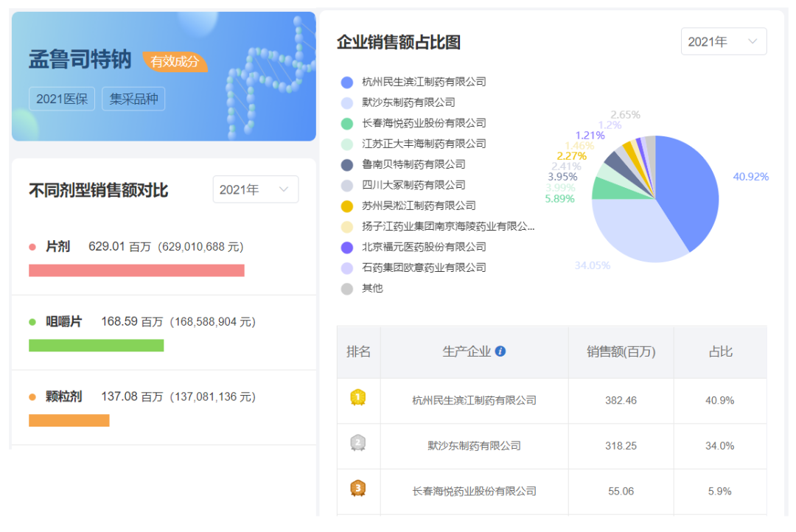This screenshot has width=796, height=532.
Task: Click the 3.95% pie chart label
Action: pyautogui.click(x=562, y=177)
